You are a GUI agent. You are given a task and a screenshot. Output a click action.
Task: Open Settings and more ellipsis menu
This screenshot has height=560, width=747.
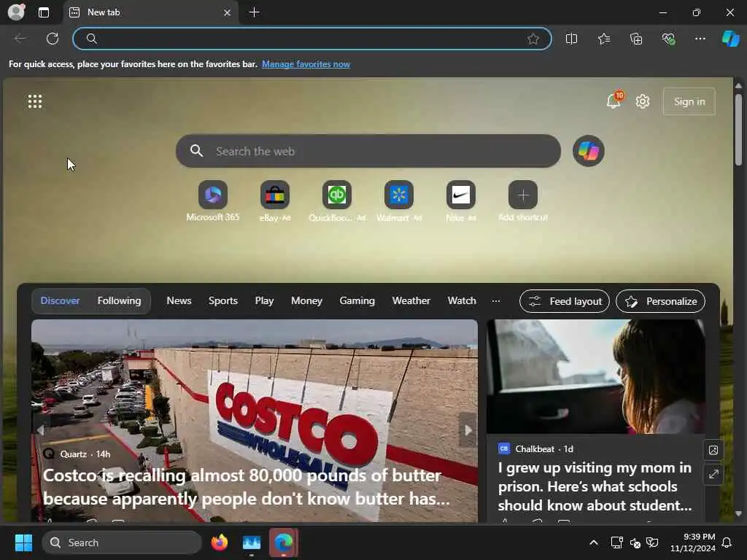point(700,39)
